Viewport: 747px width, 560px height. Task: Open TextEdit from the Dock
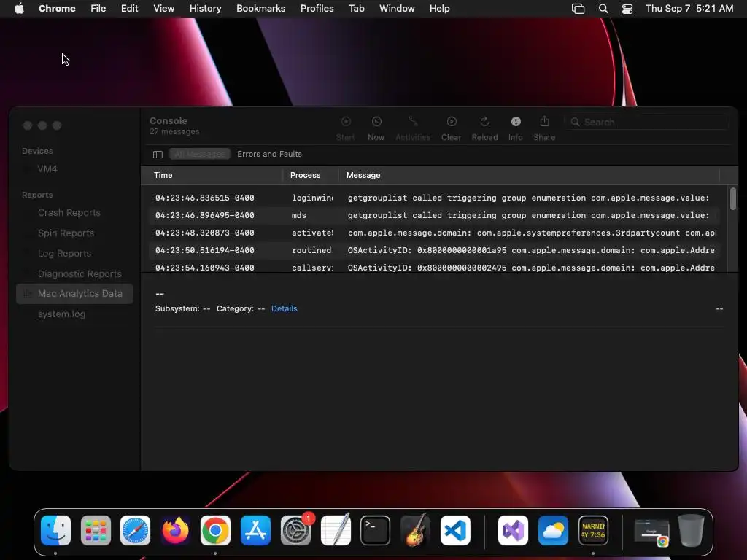pos(336,530)
